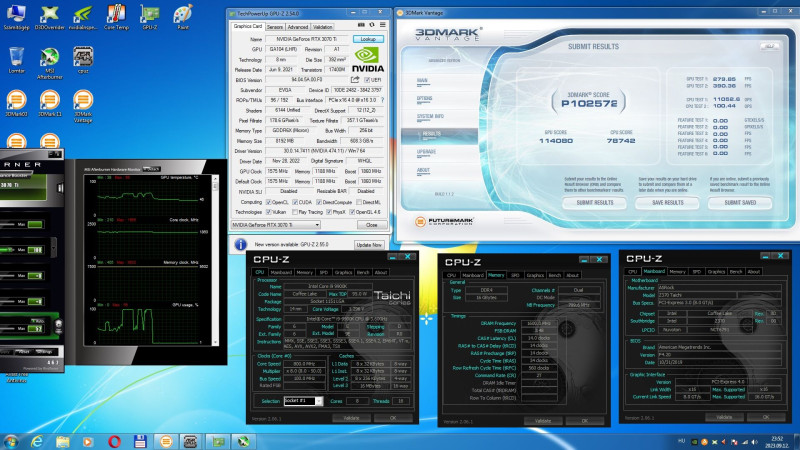
Task: Launch MSI Afterburner desktop shortcut
Action: point(49,63)
